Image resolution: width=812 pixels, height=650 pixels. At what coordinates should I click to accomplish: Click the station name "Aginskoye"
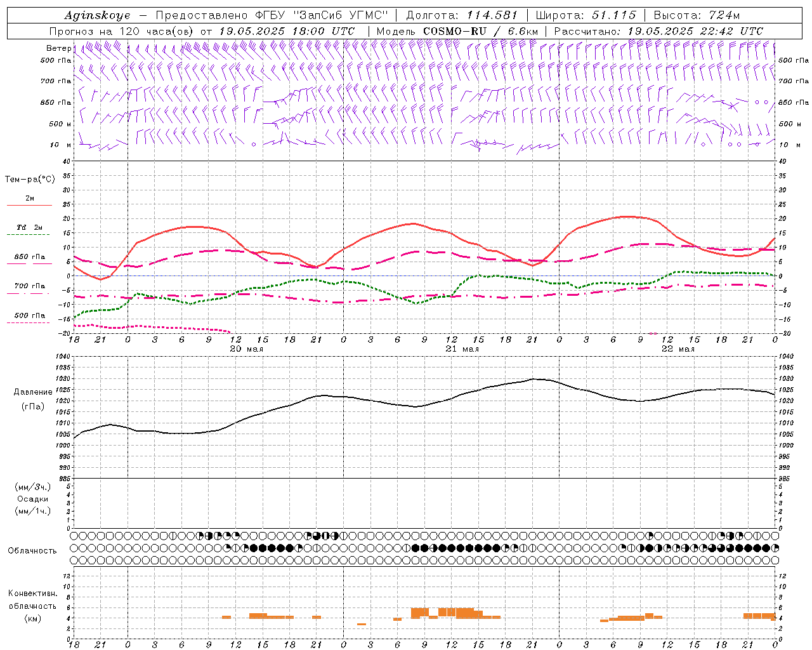point(97,15)
